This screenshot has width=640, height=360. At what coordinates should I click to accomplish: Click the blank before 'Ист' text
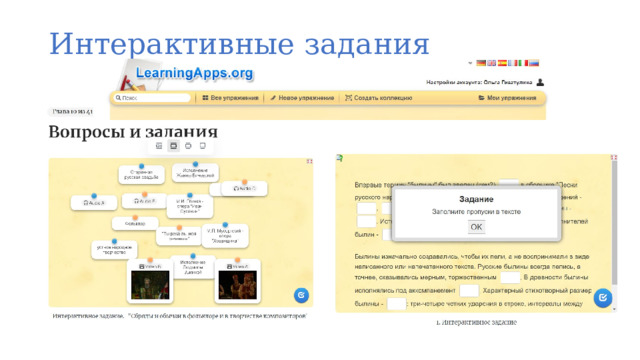tap(367, 222)
